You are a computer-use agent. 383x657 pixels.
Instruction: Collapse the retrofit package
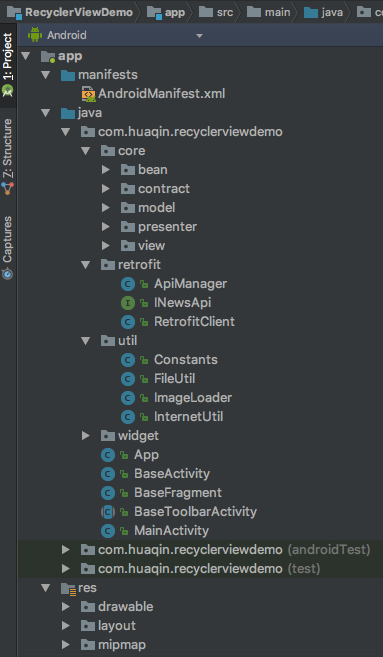(x=86, y=265)
